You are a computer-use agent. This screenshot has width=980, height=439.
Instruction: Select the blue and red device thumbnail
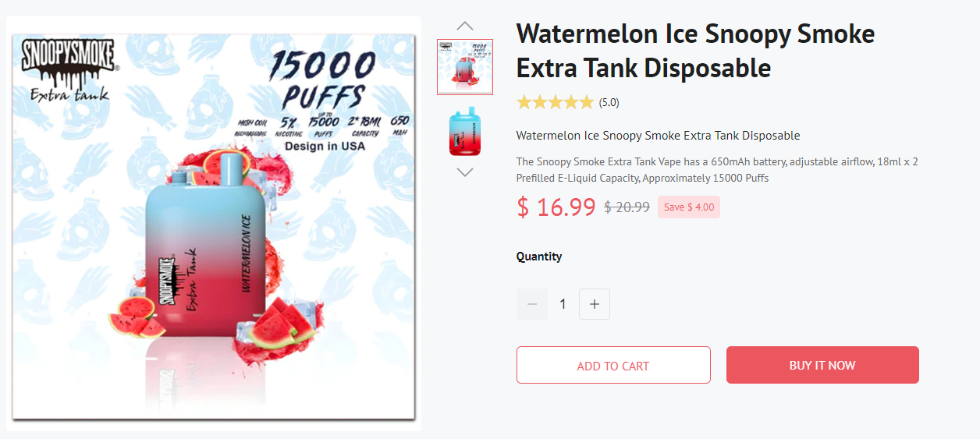465,131
